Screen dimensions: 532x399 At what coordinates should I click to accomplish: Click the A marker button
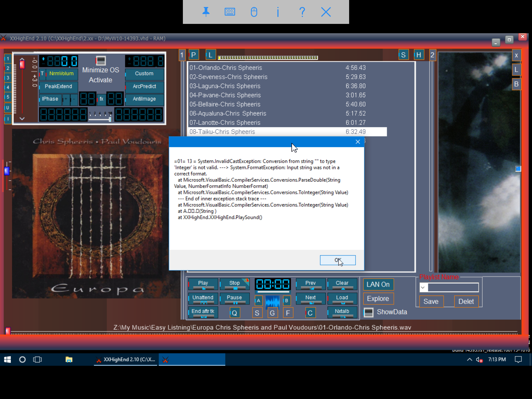(x=258, y=301)
